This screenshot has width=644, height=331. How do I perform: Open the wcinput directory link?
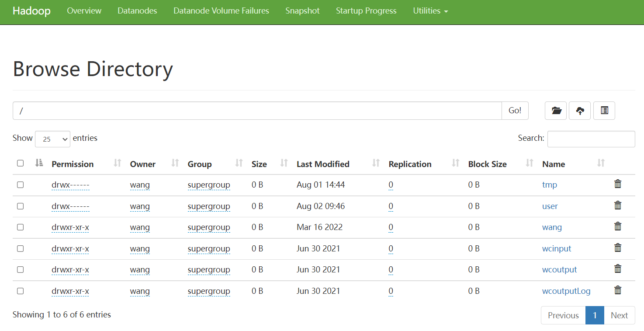point(557,248)
